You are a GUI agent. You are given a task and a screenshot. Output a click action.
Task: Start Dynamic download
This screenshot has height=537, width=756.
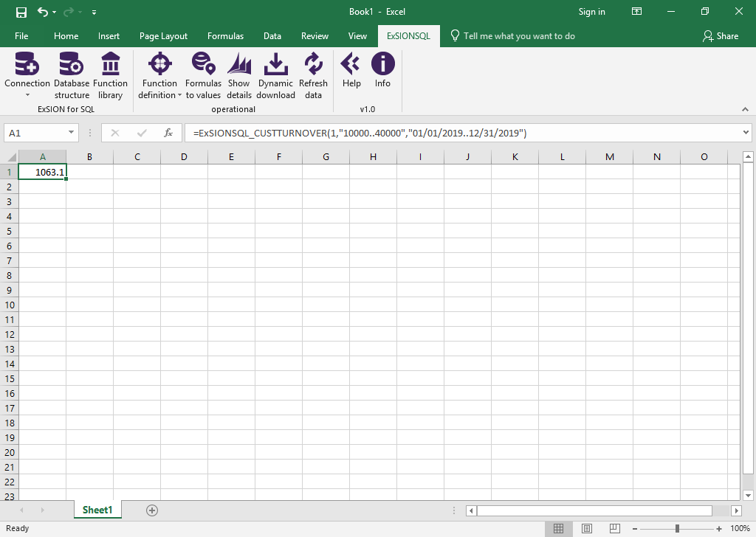pos(276,64)
